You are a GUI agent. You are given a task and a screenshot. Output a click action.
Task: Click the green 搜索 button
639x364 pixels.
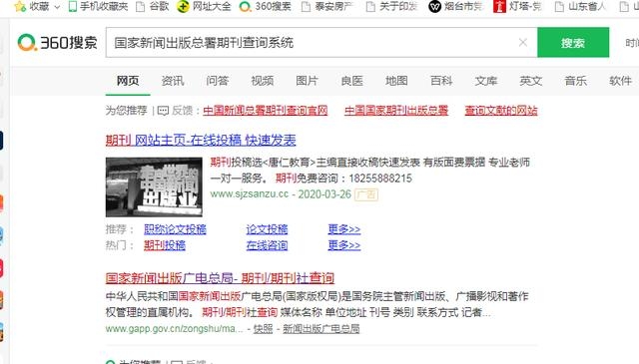[x=573, y=42]
